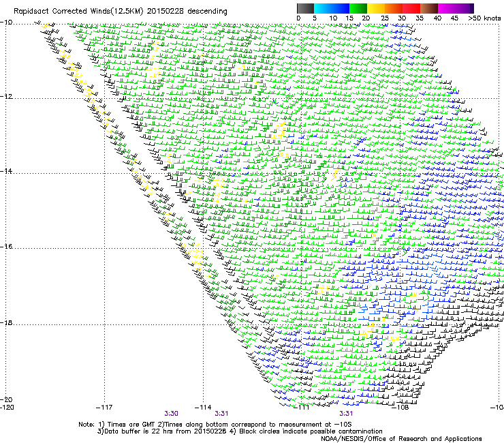Click the -120 longitude axis label

coord(7,408)
